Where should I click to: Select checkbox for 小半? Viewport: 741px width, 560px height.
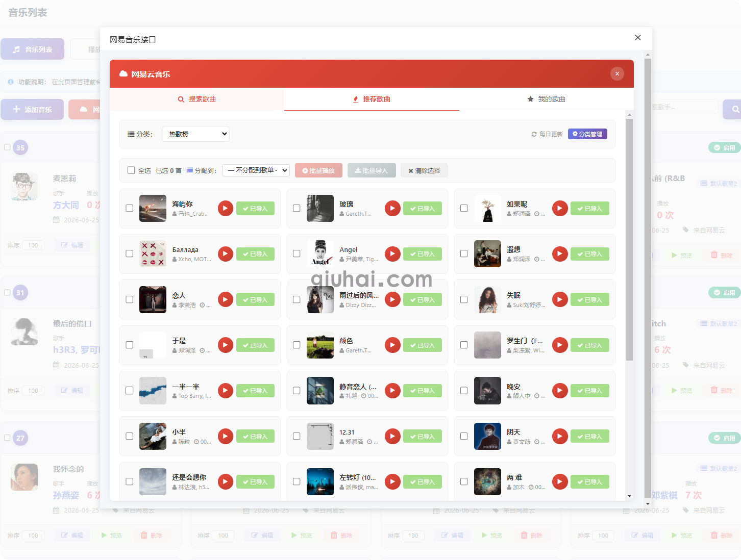130,436
